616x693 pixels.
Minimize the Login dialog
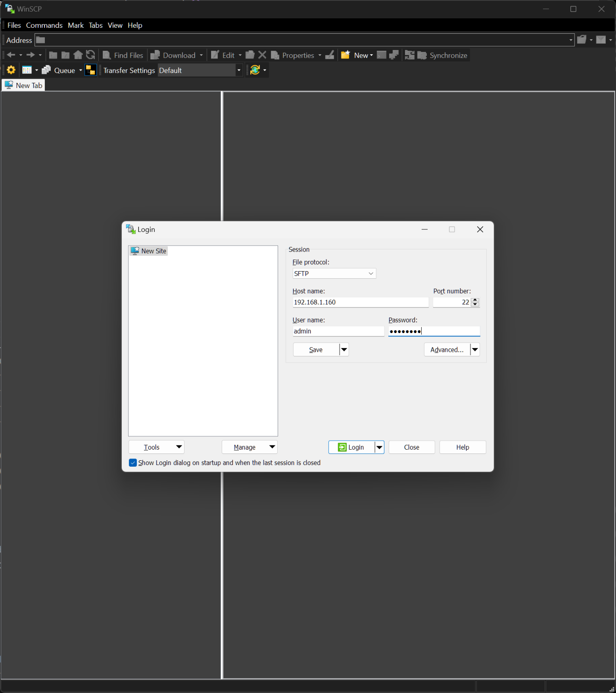coord(425,229)
